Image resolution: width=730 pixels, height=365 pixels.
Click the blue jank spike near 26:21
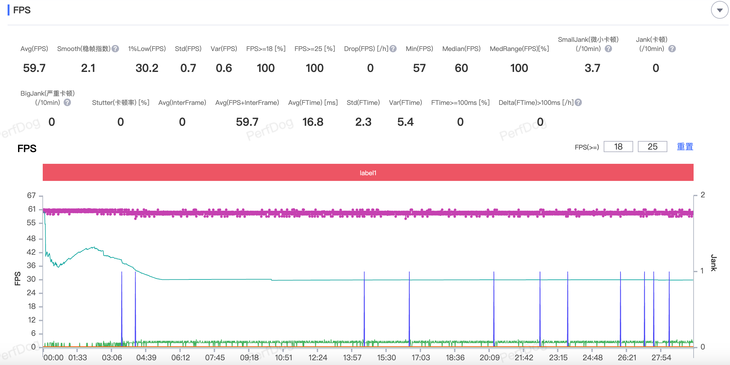pos(621,308)
